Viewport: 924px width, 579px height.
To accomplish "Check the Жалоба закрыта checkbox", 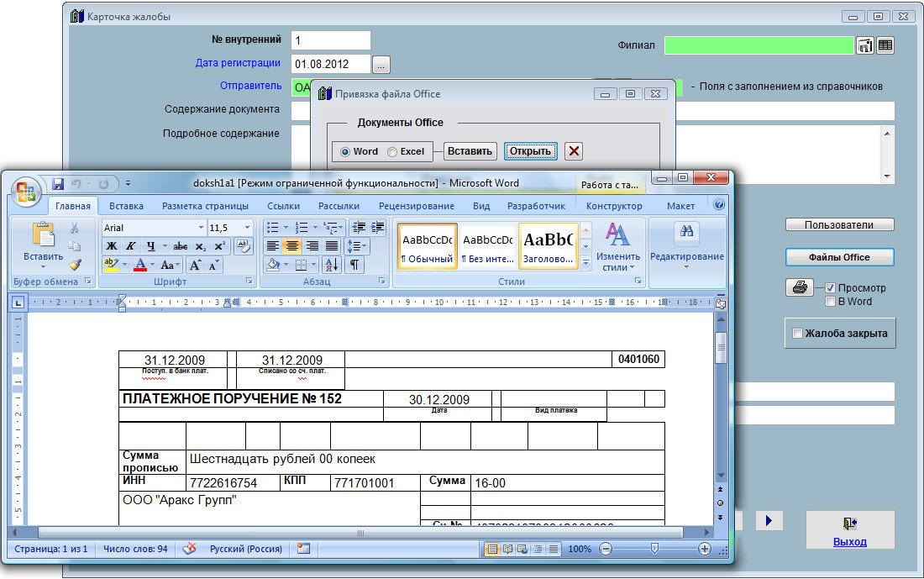I will [x=798, y=334].
